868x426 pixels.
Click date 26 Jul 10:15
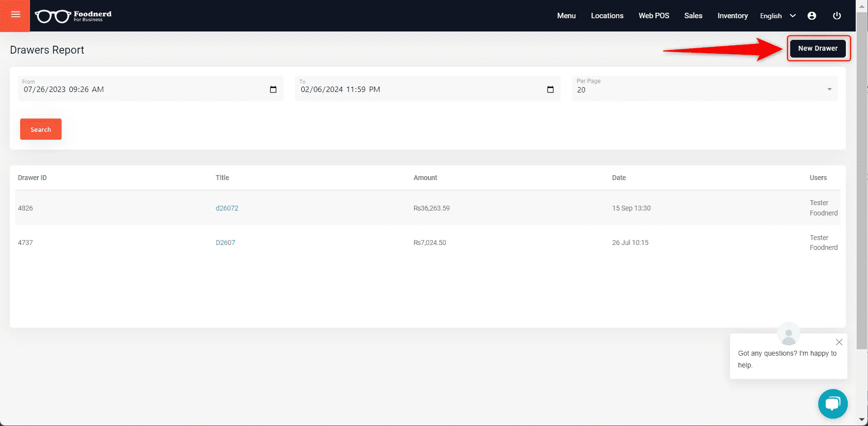pos(630,243)
